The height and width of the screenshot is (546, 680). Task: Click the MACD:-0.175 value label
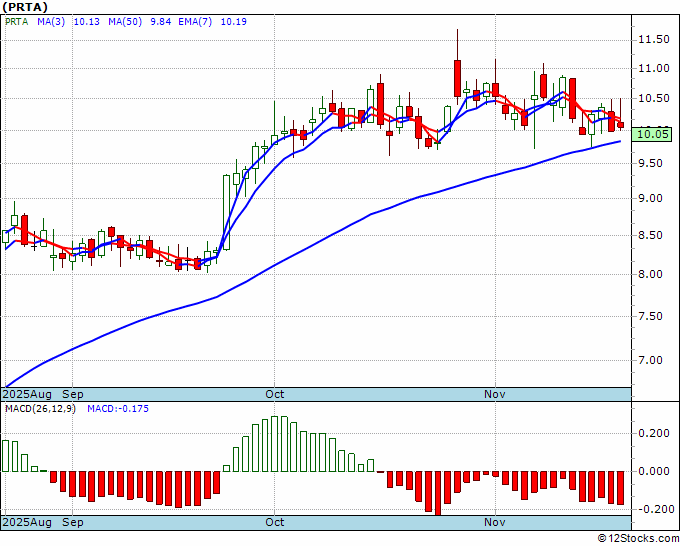click(118, 409)
